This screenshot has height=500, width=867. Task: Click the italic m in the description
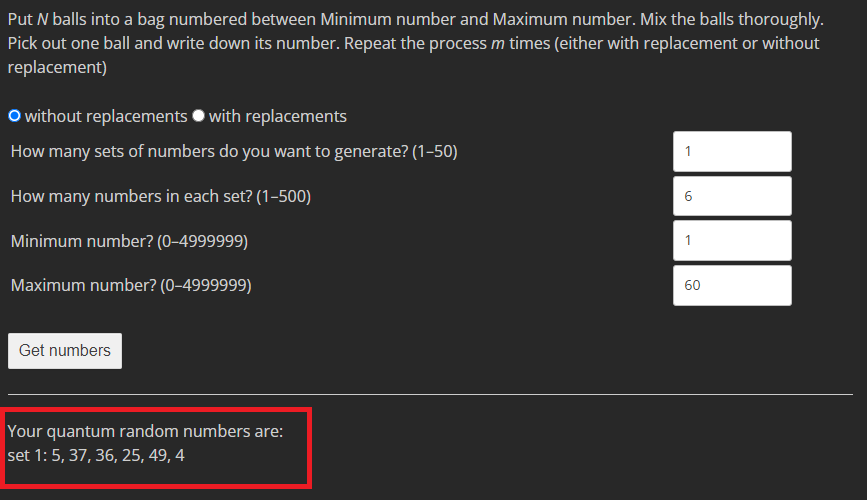click(498, 44)
